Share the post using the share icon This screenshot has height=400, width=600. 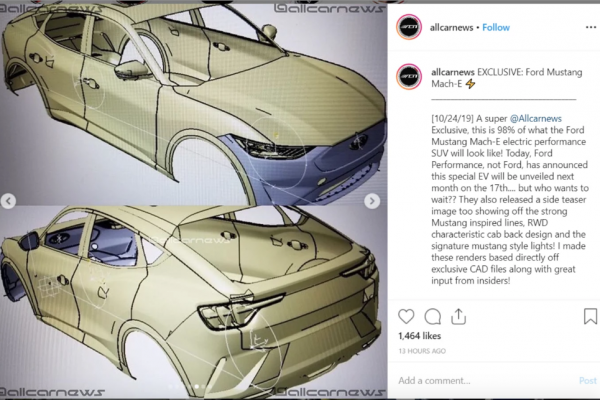(x=458, y=317)
